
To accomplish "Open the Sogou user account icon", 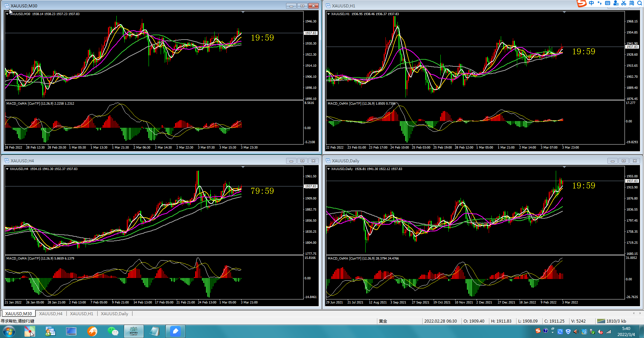I will pyautogui.click(x=615, y=3).
